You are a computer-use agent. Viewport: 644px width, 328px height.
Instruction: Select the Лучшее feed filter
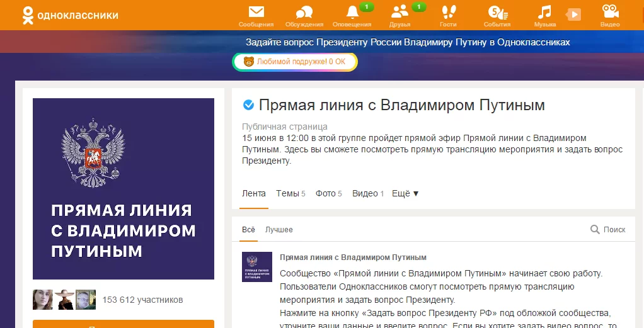(279, 230)
